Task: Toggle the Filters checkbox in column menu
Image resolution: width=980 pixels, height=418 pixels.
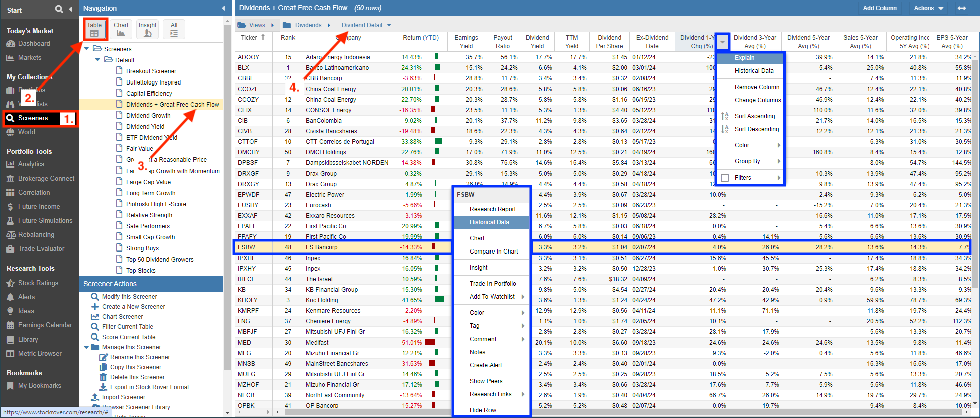Action: click(725, 178)
